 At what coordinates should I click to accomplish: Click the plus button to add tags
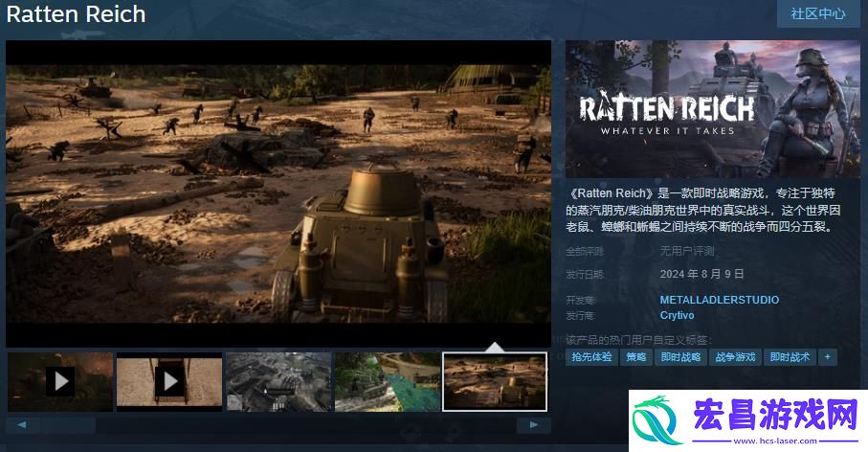[828, 357]
